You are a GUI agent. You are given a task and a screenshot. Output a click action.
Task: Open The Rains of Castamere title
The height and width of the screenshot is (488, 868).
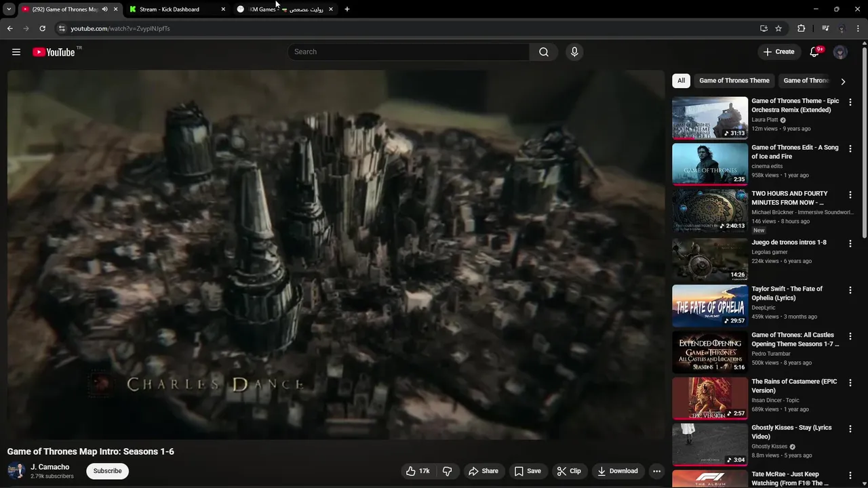[794, 386]
